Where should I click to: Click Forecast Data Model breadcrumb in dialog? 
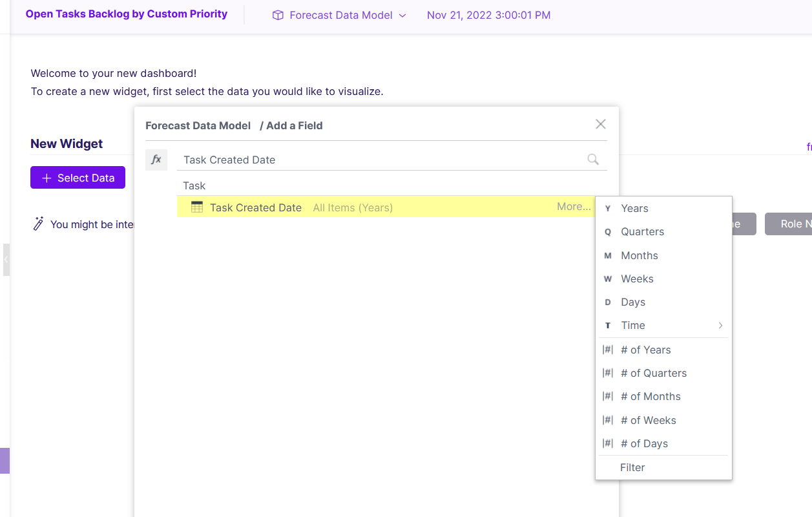pyautogui.click(x=198, y=125)
